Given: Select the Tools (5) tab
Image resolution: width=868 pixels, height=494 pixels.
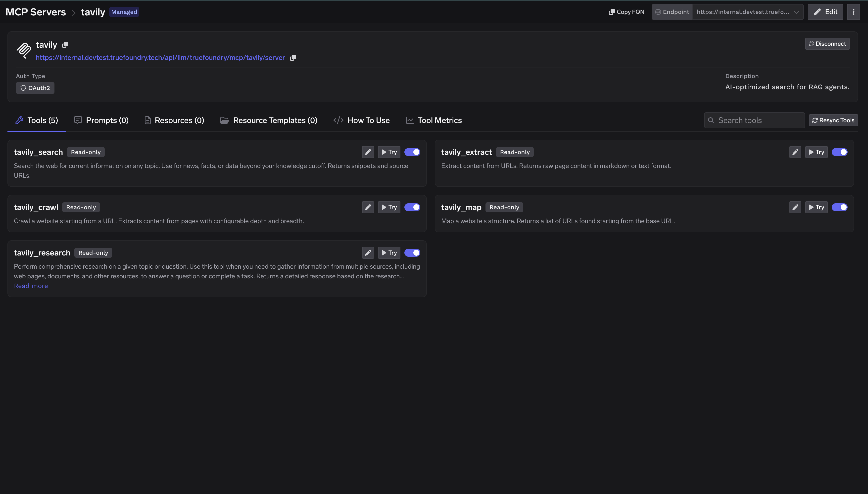Looking at the screenshot, I should (x=37, y=121).
